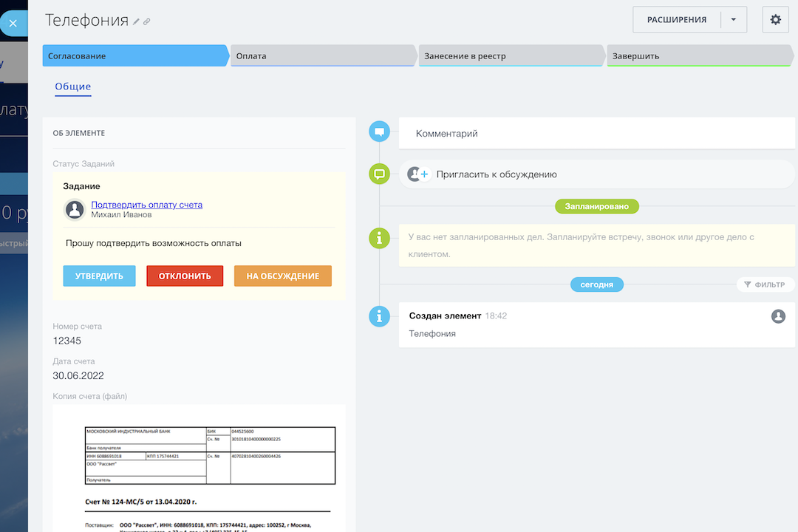Click the info icon beside Создан элемент
This screenshot has height=532, width=798.
click(x=379, y=316)
